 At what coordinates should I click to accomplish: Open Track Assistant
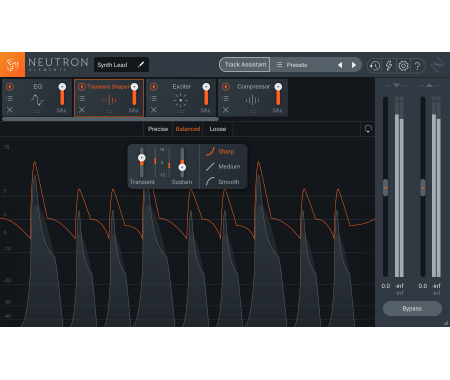point(245,65)
